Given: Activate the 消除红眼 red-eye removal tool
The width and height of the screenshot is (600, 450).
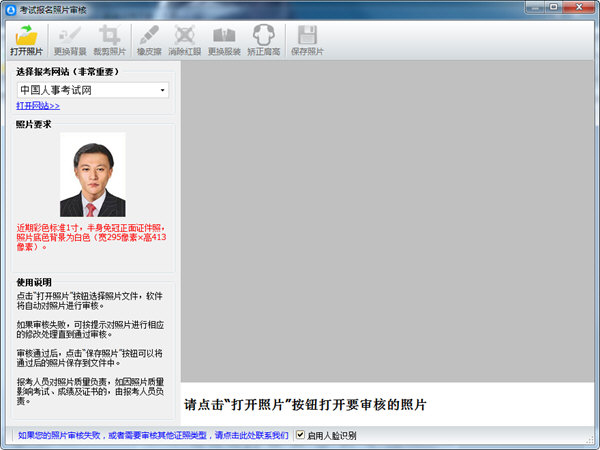Looking at the screenshot, I should pos(184,36).
